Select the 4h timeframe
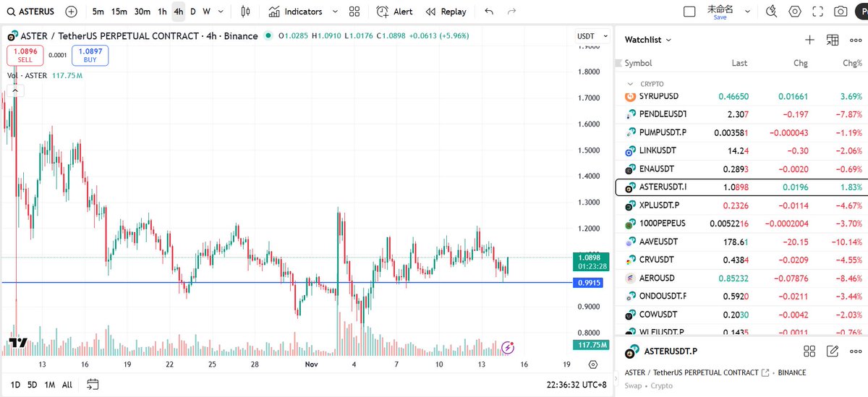Viewport: 868px width, 397px height. (x=178, y=12)
